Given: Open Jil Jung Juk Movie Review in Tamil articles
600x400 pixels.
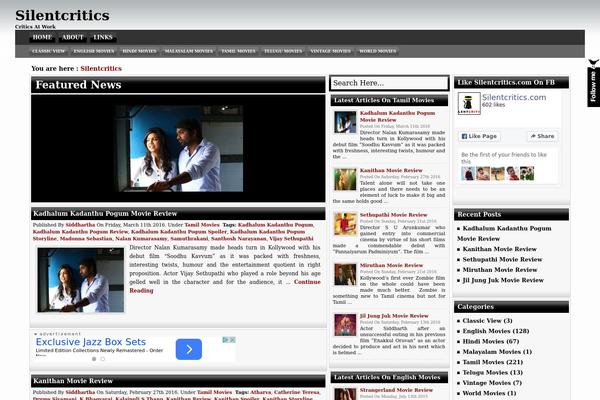Looking at the screenshot, I should click(394, 316).
